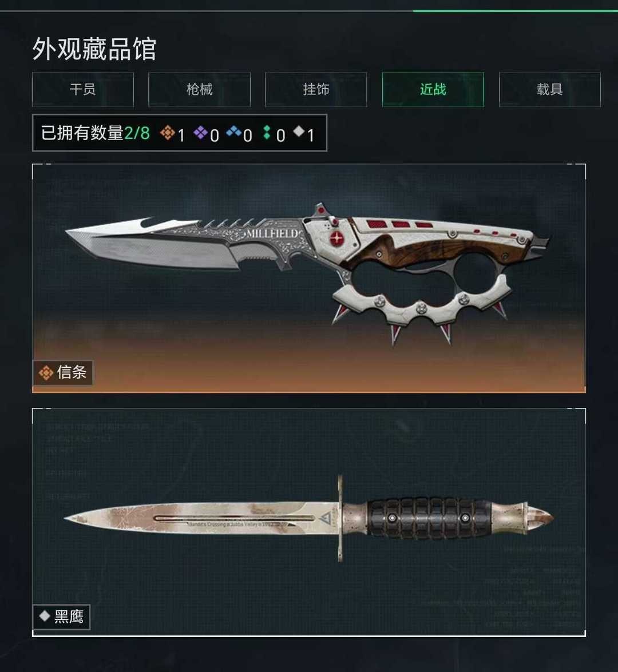
Task: Go to the 载具 tab
Action: point(550,90)
